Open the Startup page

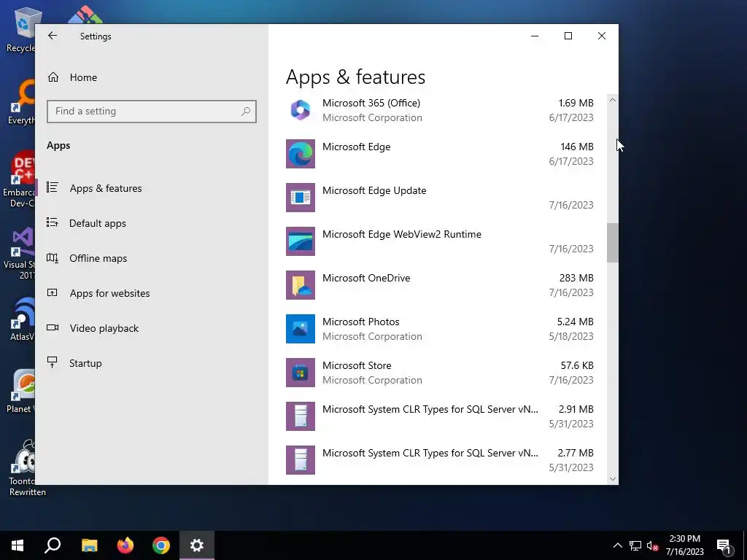(85, 363)
